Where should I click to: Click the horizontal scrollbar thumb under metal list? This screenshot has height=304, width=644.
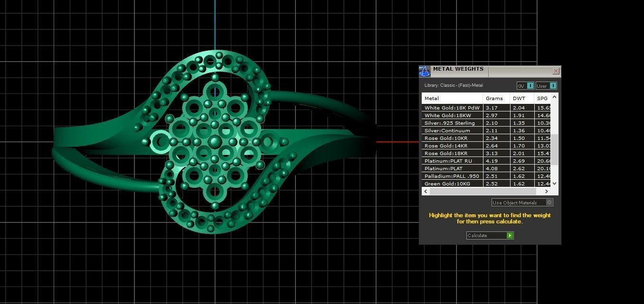pyautogui.click(x=483, y=191)
